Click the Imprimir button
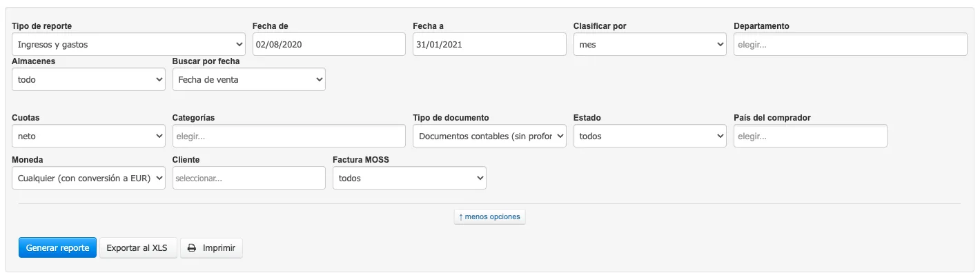 [211, 248]
